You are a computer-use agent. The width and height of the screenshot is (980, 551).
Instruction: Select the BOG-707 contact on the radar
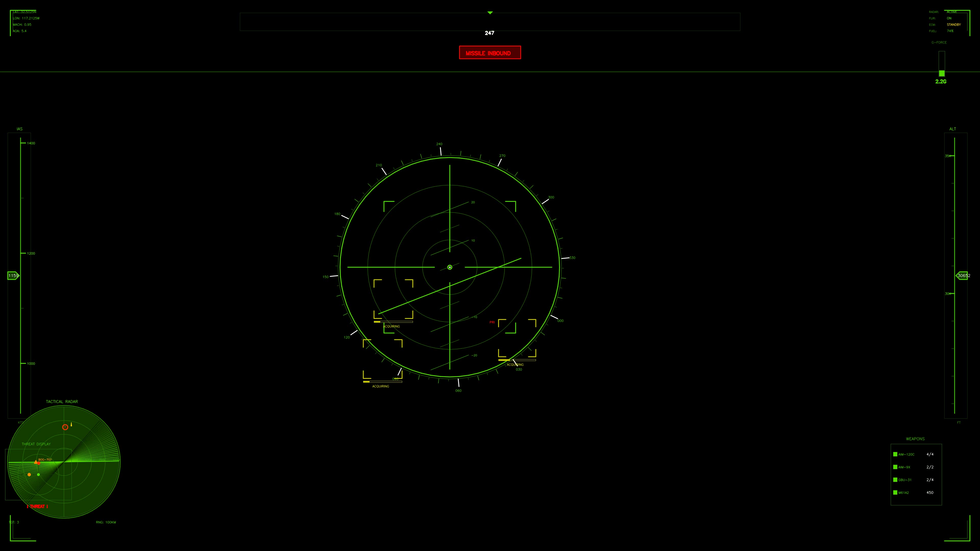pyautogui.click(x=39, y=464)
